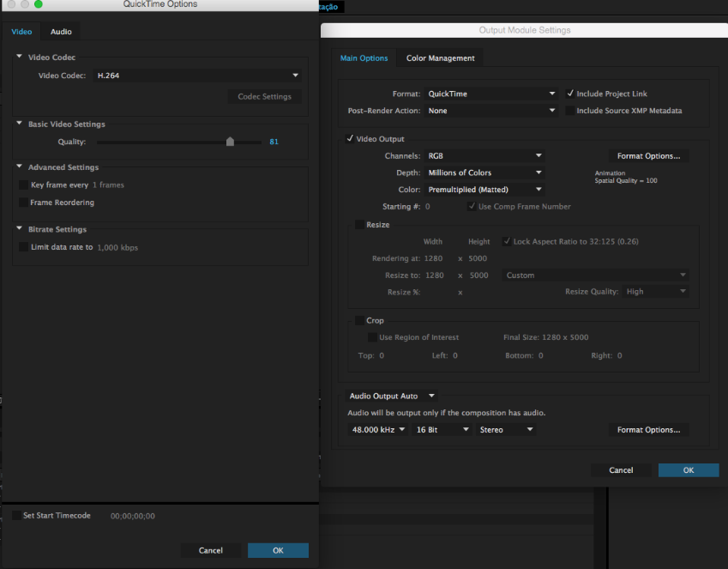Uncheck Include Project Link

(x=569, y=94)
